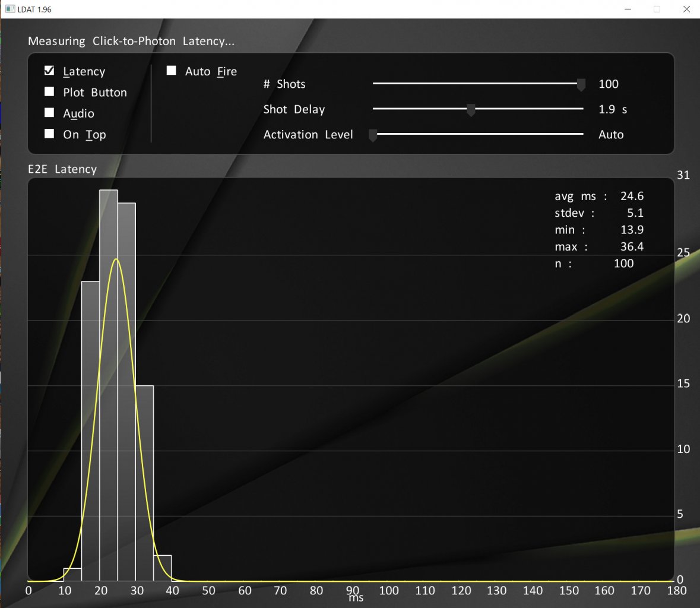Click the stdev value 5.1

pyautogui.click(x=635, y=213)
